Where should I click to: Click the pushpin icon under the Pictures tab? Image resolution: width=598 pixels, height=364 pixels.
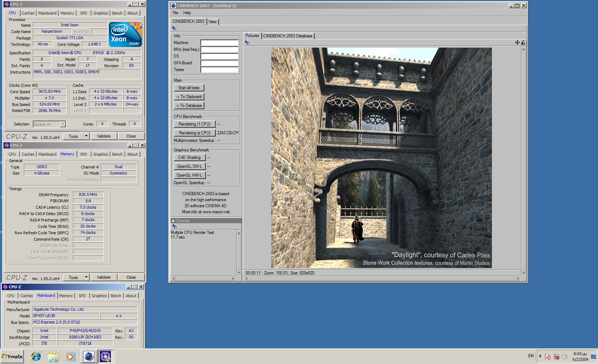[247, 43]
